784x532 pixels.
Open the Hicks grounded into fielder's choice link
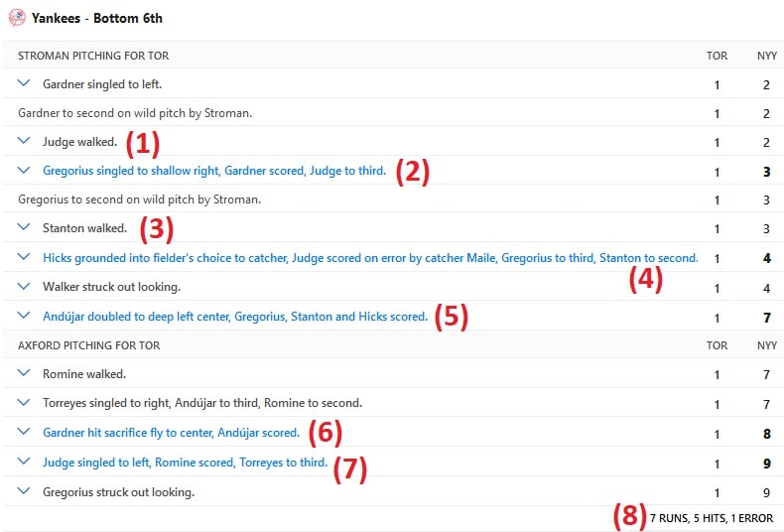(370, 258)
